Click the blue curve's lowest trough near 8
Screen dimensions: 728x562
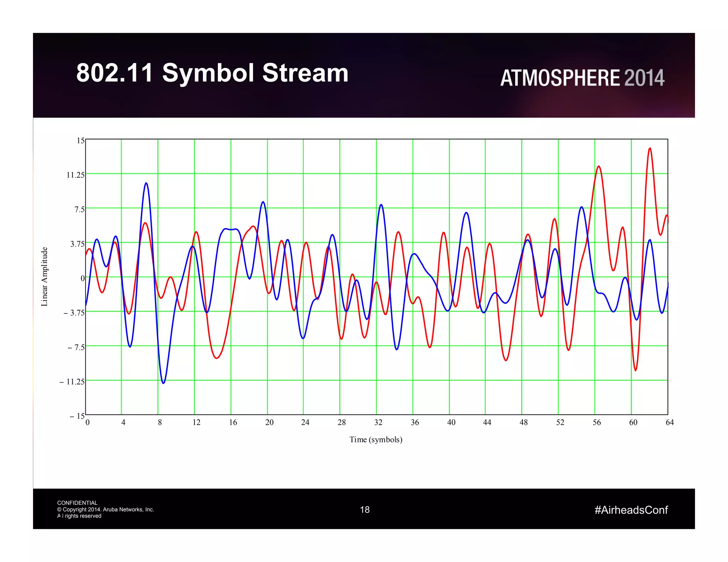pyautogui.click(x=163, y=383)
